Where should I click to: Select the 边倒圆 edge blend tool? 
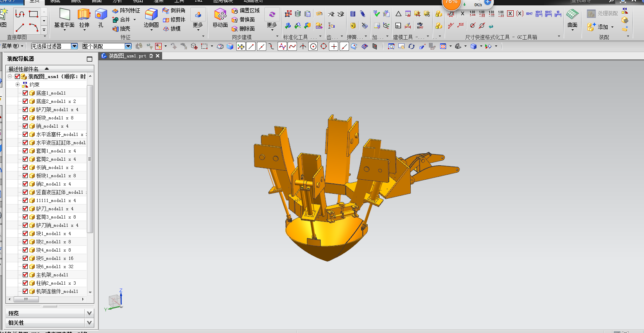[x=151, y=18]
